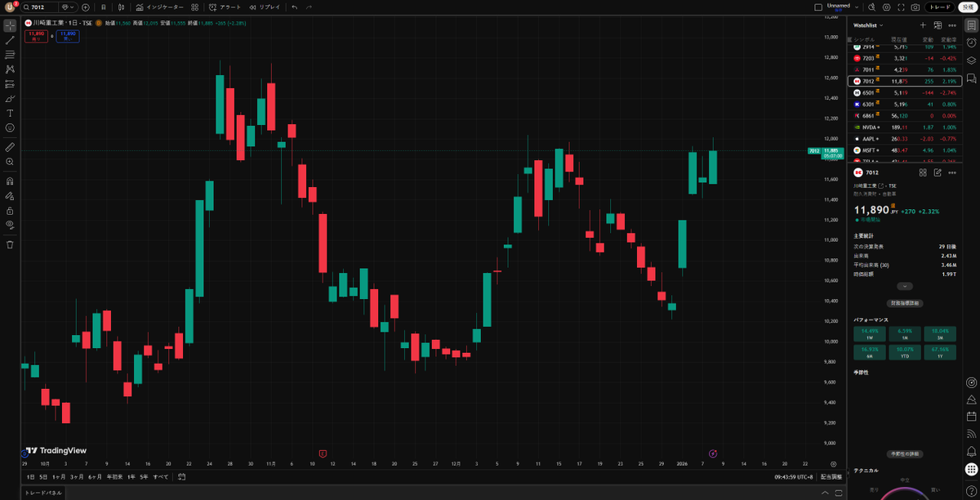Select the ruler measure tool
980x500 pixels.
pyautogui.click(x=10, y=147)
